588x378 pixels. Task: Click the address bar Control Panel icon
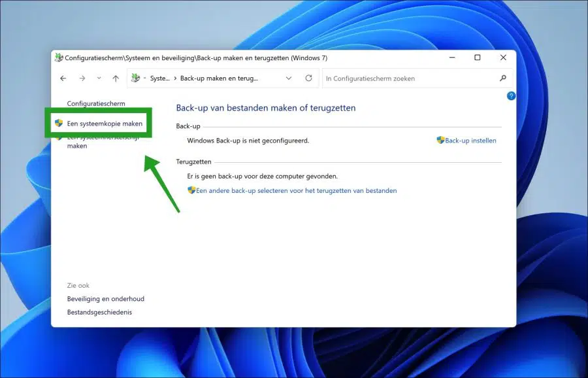point(135,78)
